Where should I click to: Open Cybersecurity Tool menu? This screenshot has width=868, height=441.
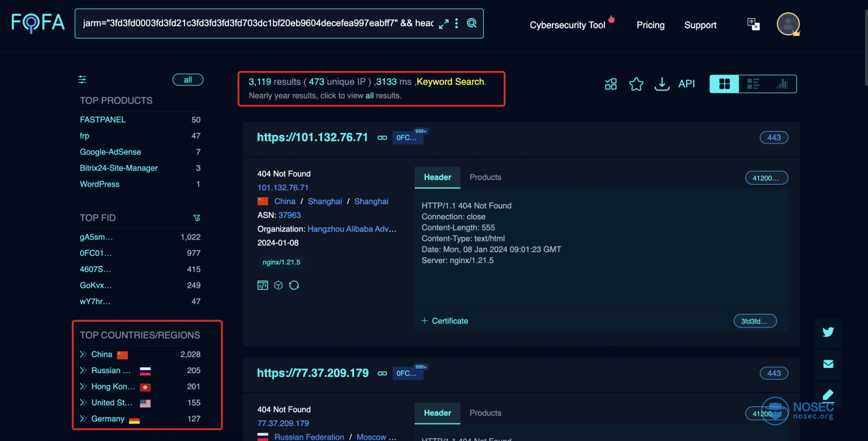567,25
